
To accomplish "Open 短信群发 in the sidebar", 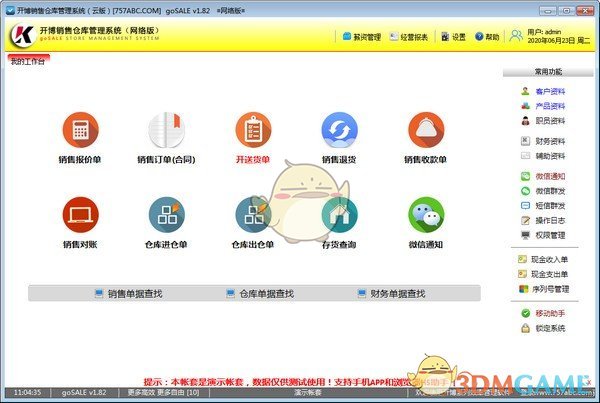I will (543, 206).
